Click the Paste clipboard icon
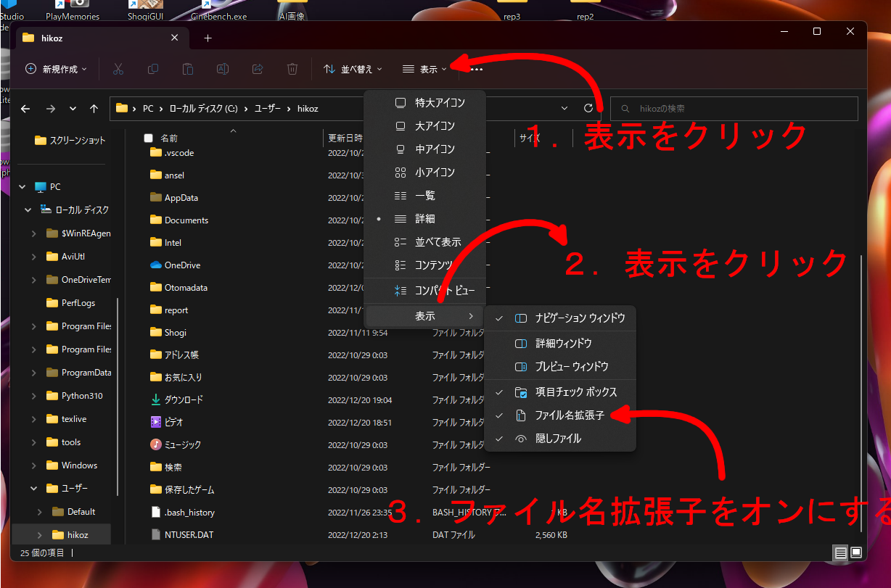This screenshot has width=891, height=588. point(188,69)
